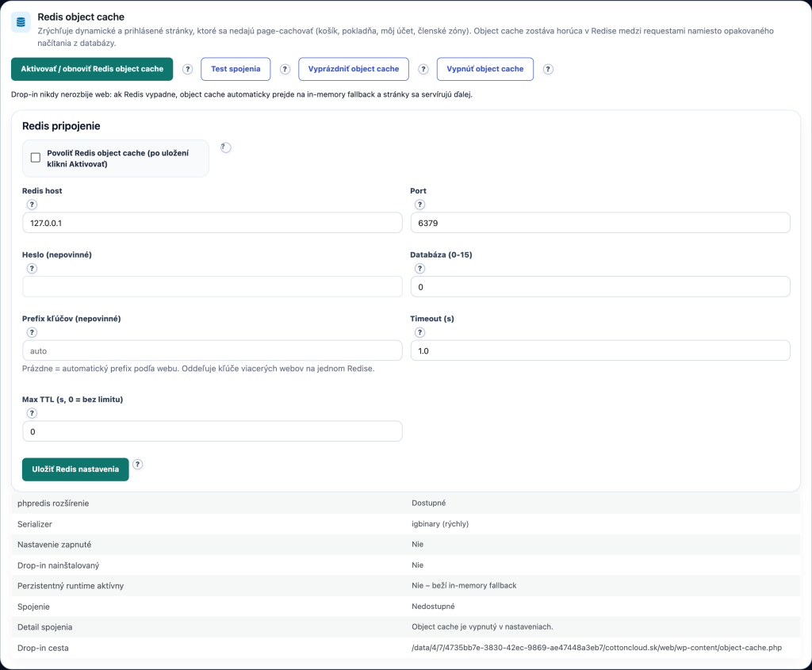Viewport: 812px width, 670px height.
Task: Focus the Port input field
Action: tap(600, 223)
